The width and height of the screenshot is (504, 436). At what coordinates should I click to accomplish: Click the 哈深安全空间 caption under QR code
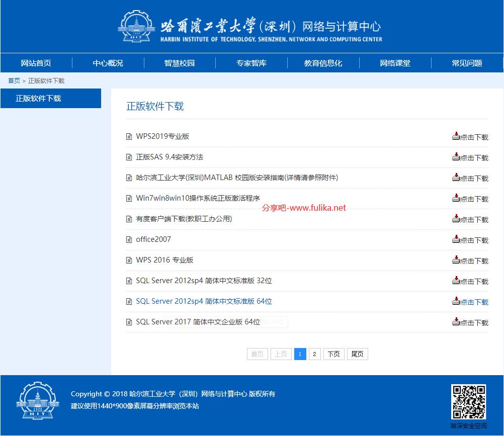469,426
